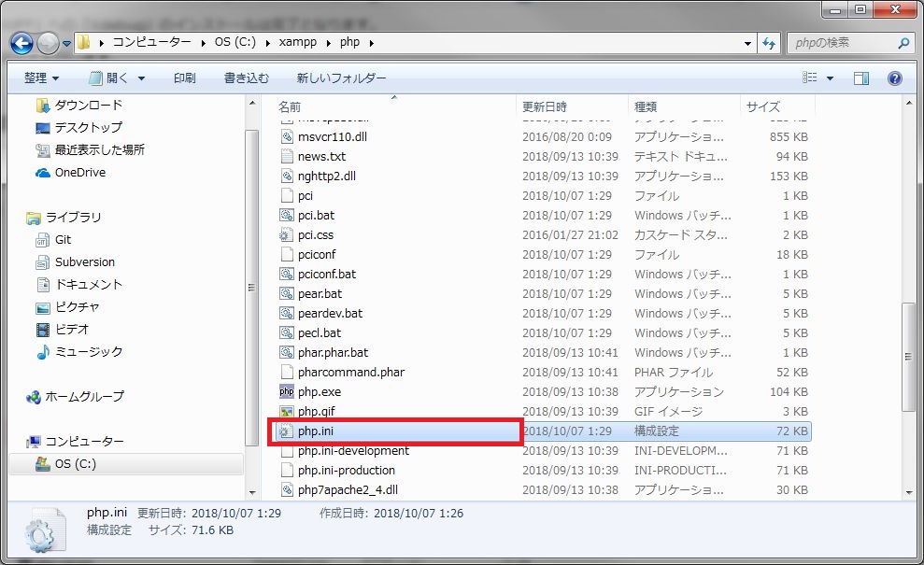Open the view options dropdown arrow
The height and width of the screenshot is (565, 924).
[x=830, y=78]
